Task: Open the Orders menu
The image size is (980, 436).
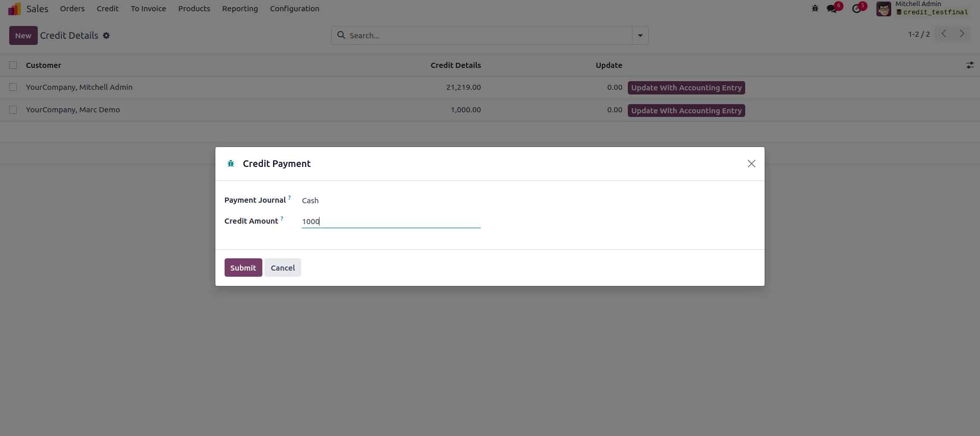Action: [72, 9]
